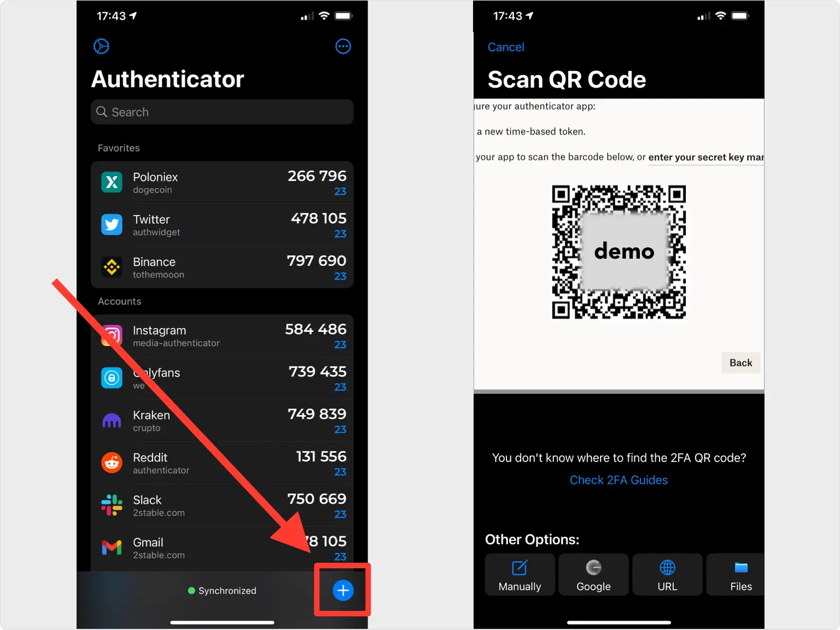
Task: Click the Accounts section header
Action: (119, 301)
